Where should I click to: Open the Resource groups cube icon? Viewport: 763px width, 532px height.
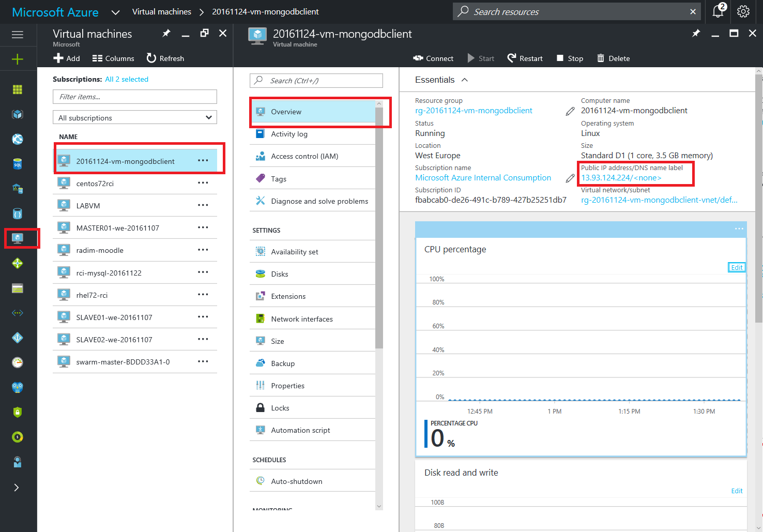pyautogui.click(x=18, y=114)
